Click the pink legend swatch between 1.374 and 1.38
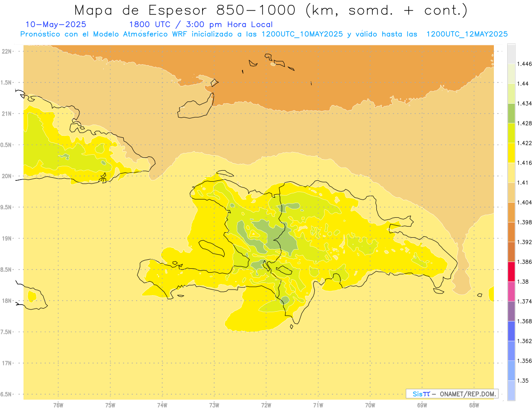Viewport: 532px width, 411px height. pyautogui.click(x=511, y=291)
